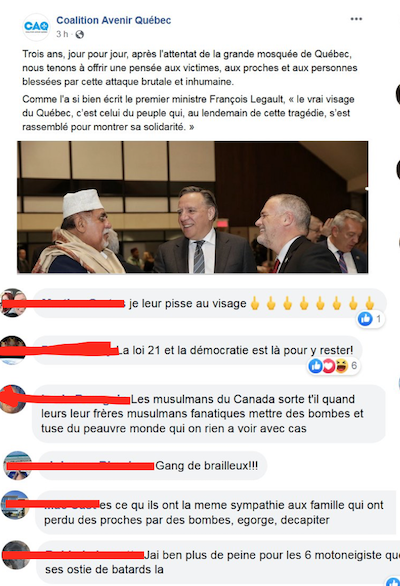
Task: Click the Gang de brailleux comment bubble
Action: point(152,466)
